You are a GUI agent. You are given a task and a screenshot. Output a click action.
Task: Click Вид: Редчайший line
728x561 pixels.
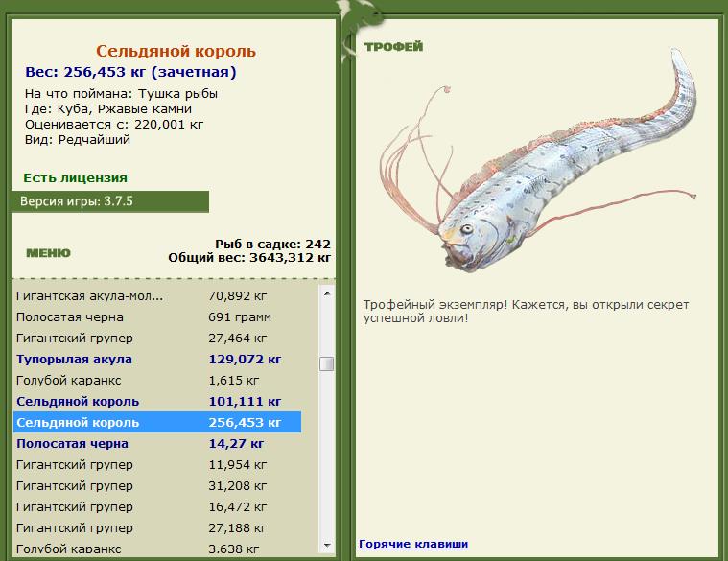tap(78, 140)
